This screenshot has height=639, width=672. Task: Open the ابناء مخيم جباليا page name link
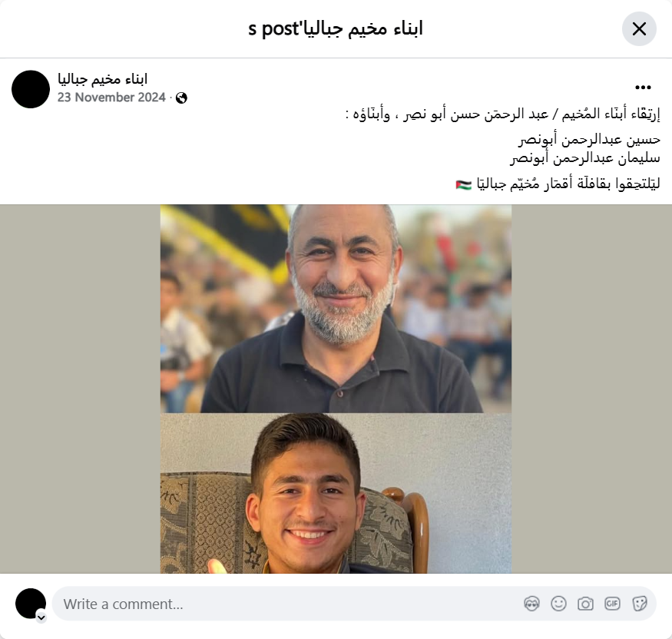102,79
